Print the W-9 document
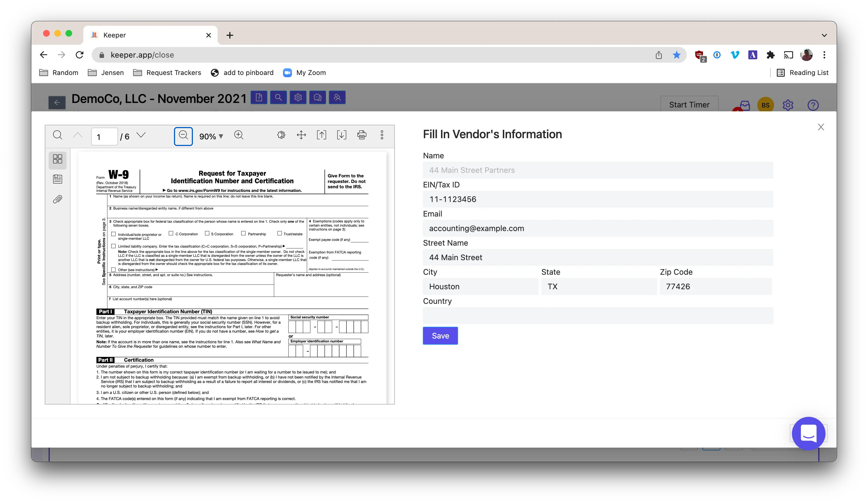 362,135
